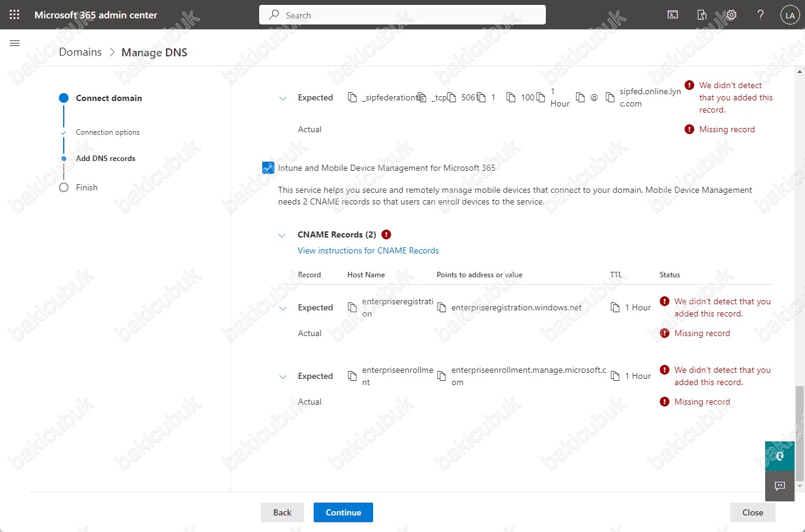Go to Connect domain step
The image size is (805, 532).
108,98
